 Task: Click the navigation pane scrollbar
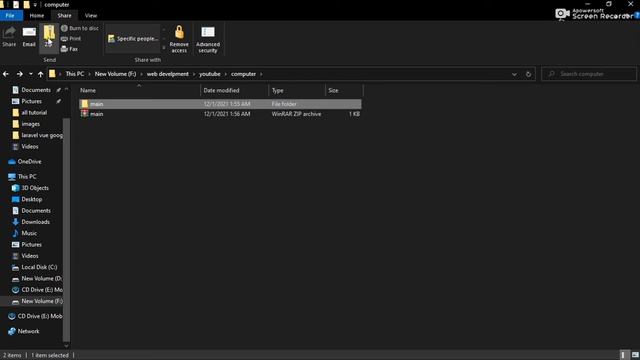(x=67, y=230)
